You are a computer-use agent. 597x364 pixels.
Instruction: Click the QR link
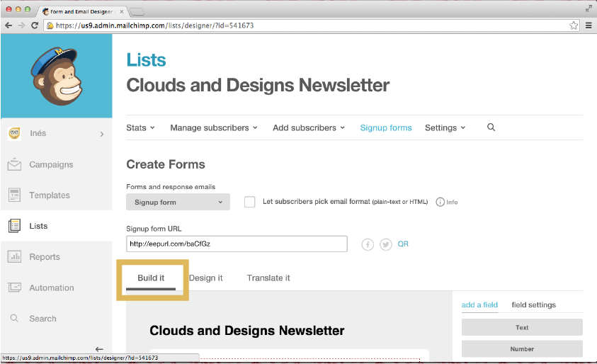click(x=403, y=244)
